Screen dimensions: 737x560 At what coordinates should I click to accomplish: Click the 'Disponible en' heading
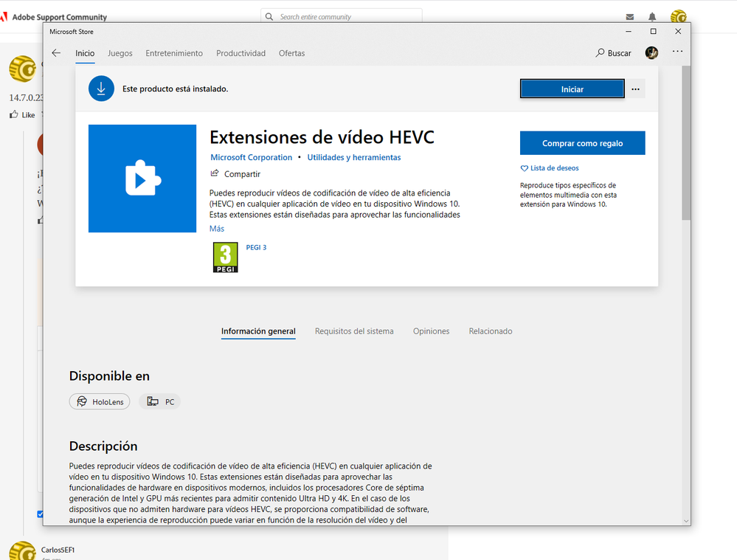point(109,376)
